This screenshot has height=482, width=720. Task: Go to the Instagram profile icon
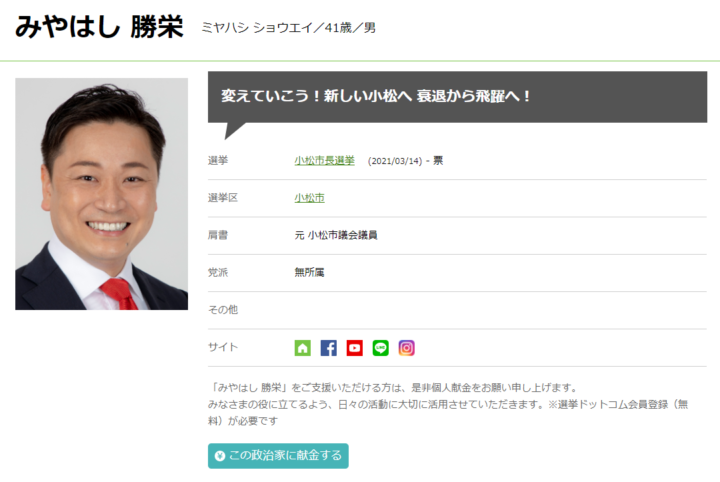407,348
